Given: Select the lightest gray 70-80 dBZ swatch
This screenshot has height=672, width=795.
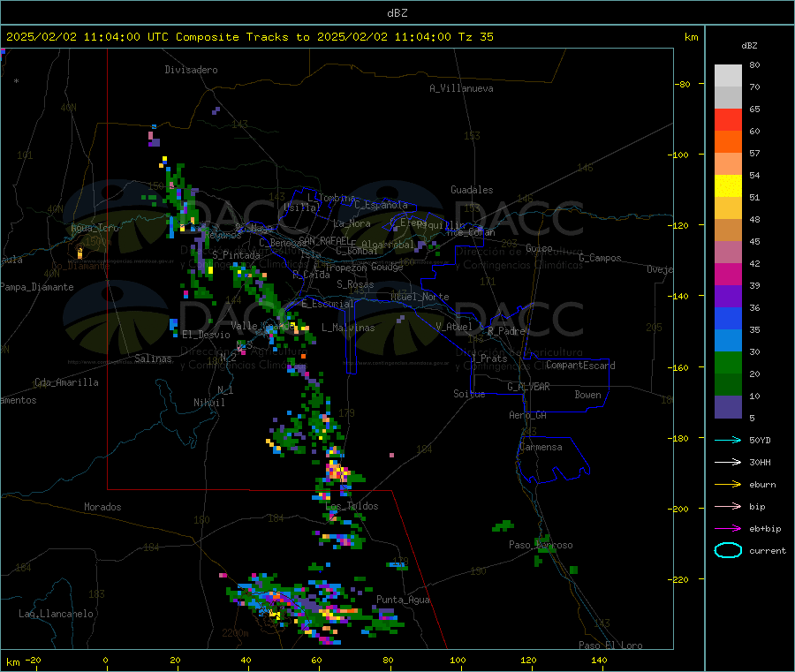Looking at the screenshot, I should tap(728, 76).
